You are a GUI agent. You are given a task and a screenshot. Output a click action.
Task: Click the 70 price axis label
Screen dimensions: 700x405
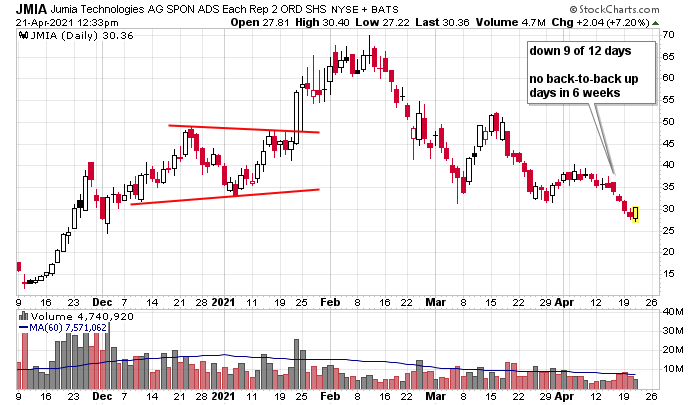tap(668, 35)
